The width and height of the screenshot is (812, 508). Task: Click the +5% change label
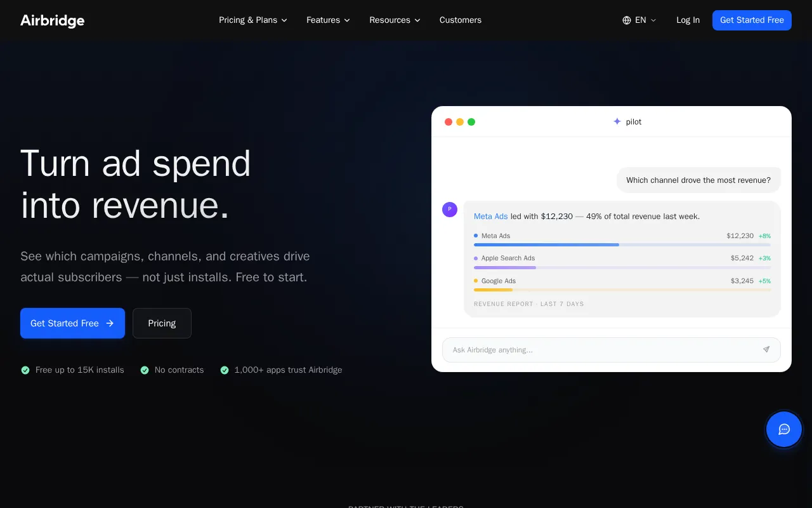[764, 281]
